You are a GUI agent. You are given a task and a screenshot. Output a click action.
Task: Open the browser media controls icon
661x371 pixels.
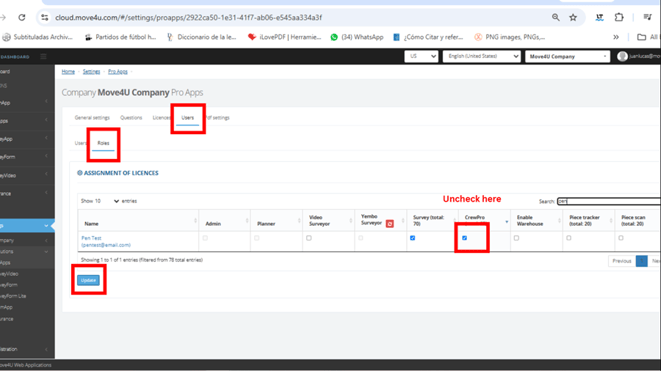pyautogui.click(x=648, y=17)
